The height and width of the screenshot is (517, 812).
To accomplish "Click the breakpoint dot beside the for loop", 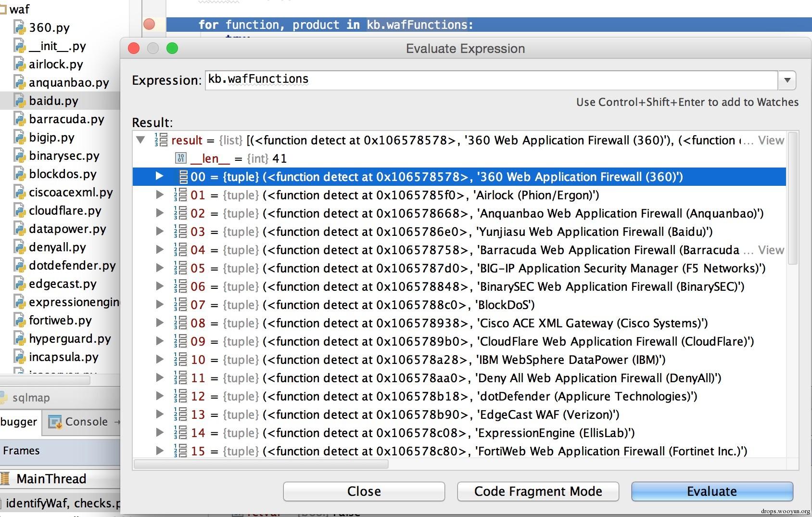I will [149, 24].
